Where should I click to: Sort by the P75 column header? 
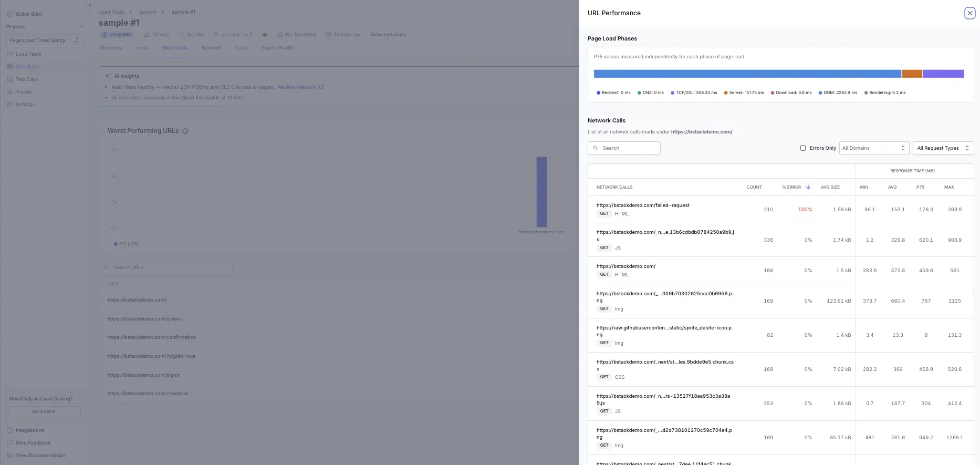click(920, 187)
